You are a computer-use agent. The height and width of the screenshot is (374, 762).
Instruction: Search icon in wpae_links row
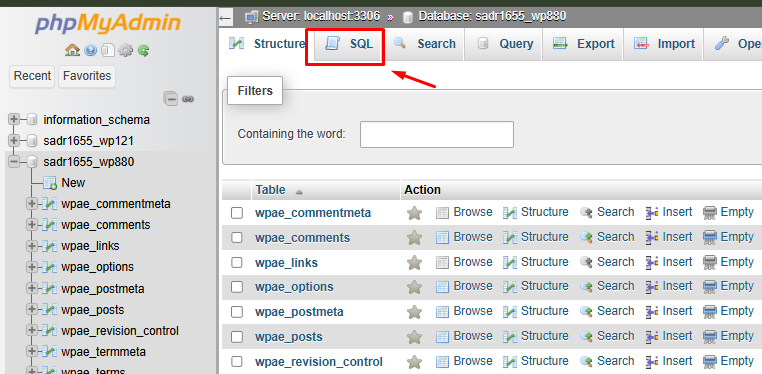pyautogui.click(x=587, y=263)
